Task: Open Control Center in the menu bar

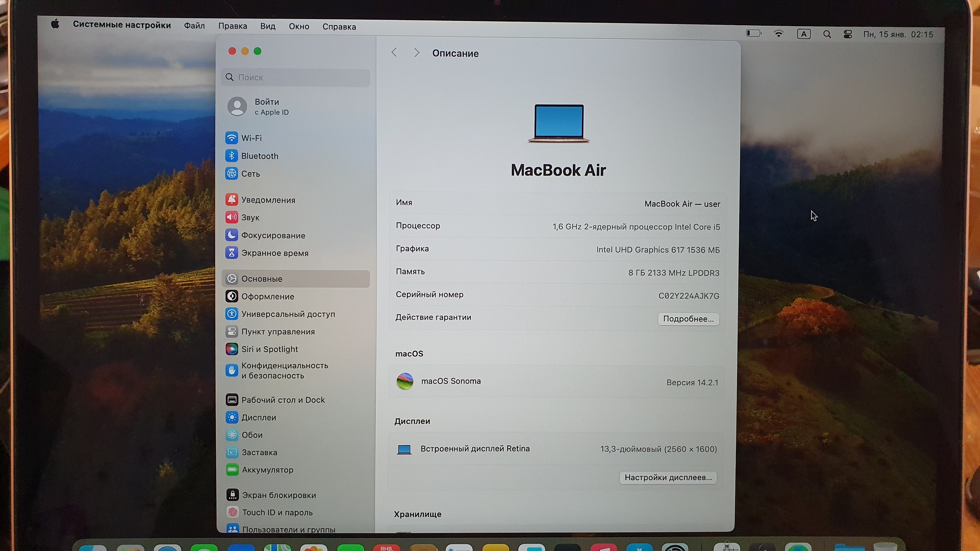Action: [x=847, y=34]
